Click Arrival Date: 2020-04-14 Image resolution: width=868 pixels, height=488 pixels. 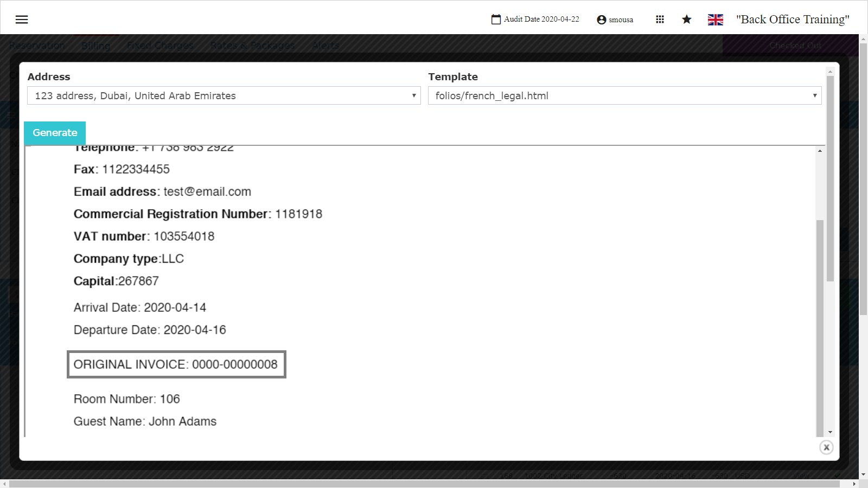click(x=140, y=307)
